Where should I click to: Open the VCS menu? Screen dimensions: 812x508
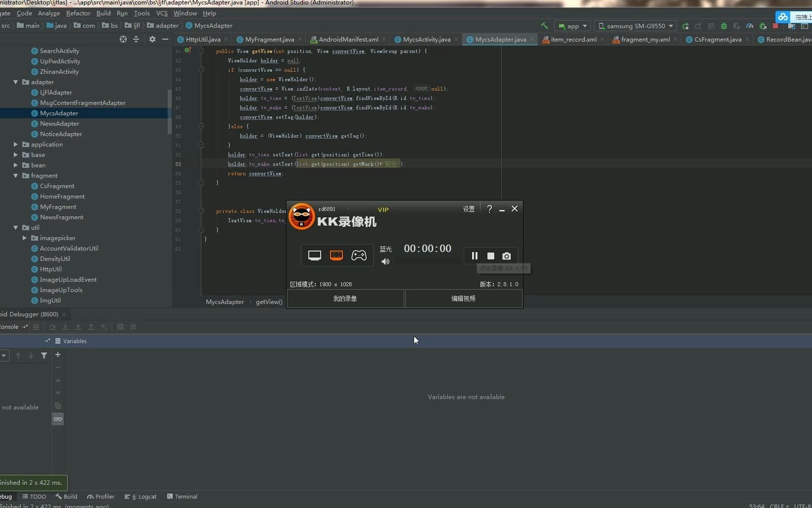(162, 13)
